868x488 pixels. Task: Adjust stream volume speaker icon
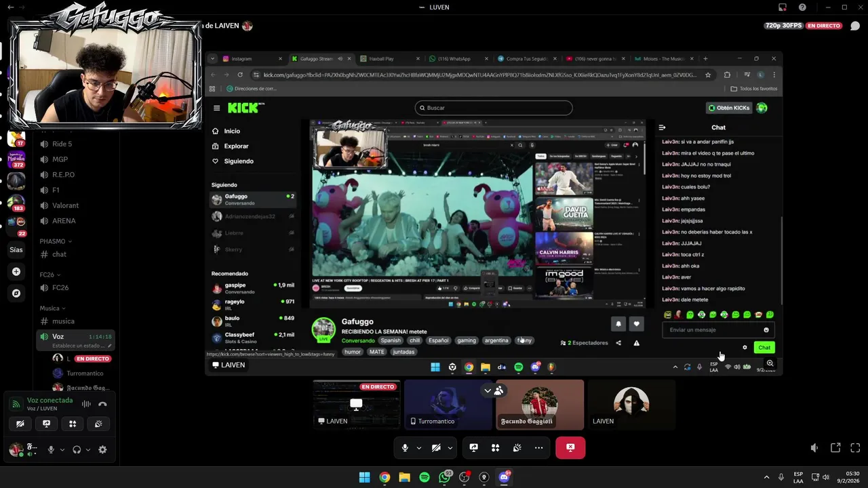click(814, 448)
